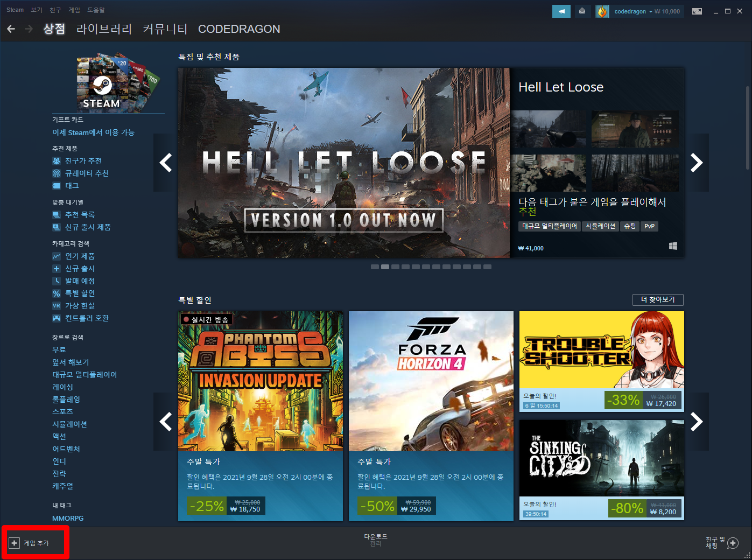Viewport: 752px width, 560px height.
Task: Open the 시뮬레이션 genre link
Action: coord(69,424)
